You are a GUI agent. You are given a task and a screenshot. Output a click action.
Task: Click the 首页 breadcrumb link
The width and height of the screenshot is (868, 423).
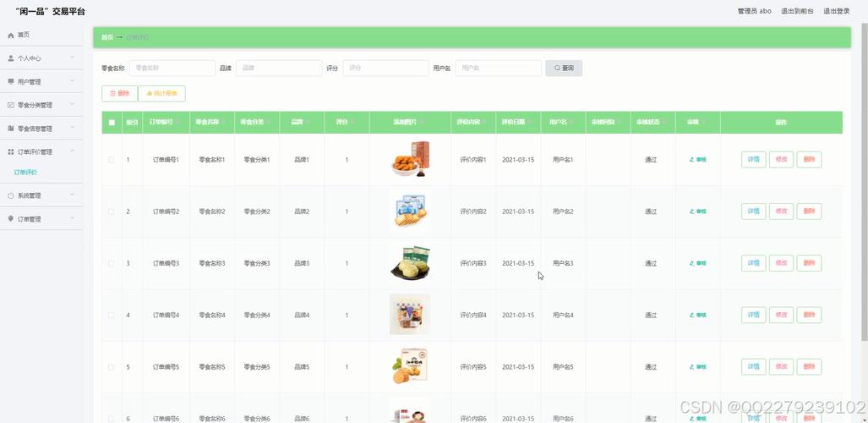pos(106,38)
